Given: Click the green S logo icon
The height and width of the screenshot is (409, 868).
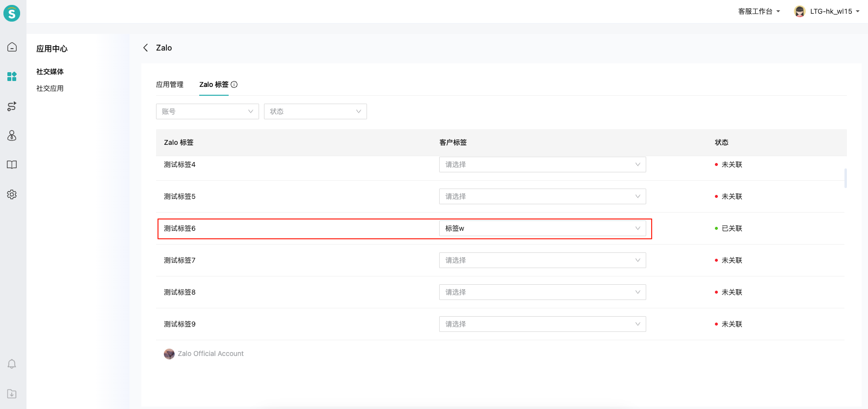Looking at the screenshot, I should (x=12, y=13).
